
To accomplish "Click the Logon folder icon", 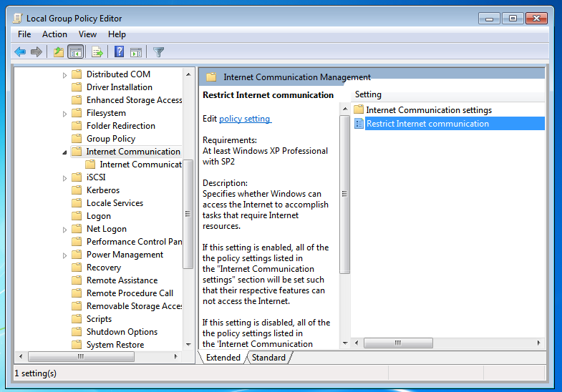I will (77, 216).
